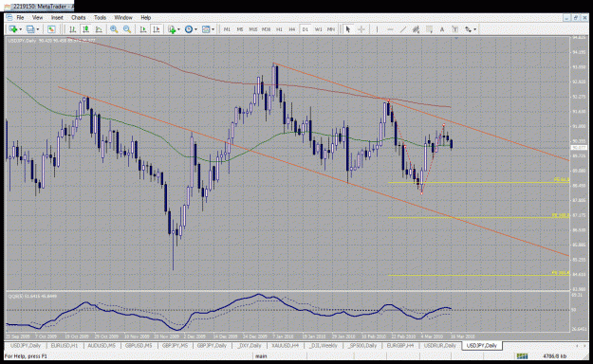
Task: Switch to the AUDUSD,M5 chart tab
Action: pos(102,345)
